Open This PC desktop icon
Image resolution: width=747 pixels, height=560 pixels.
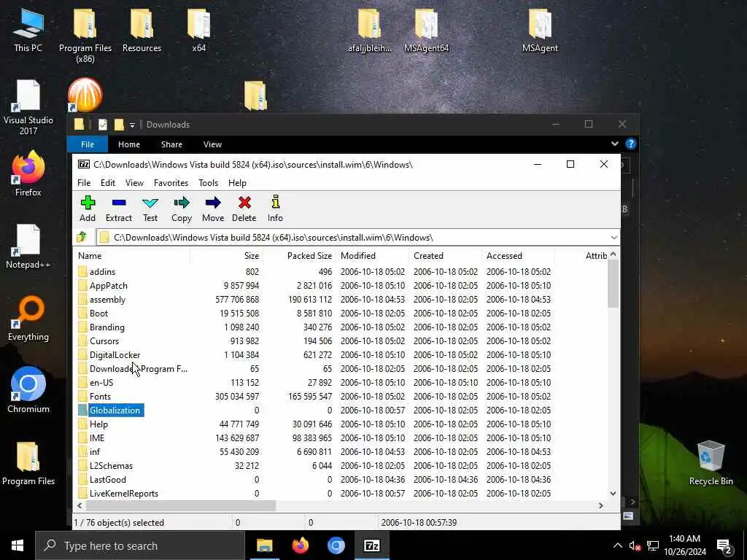[28, 31]
